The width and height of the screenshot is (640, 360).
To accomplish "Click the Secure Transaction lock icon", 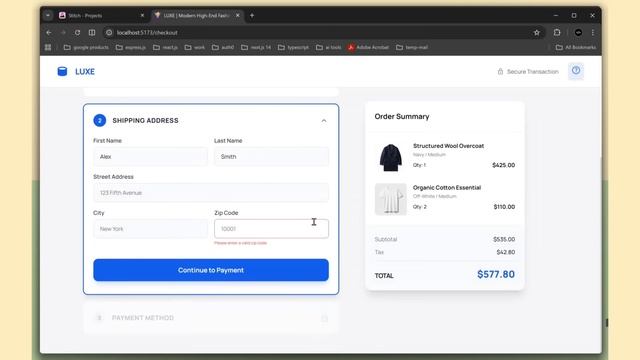I will (x=500, y=71).
